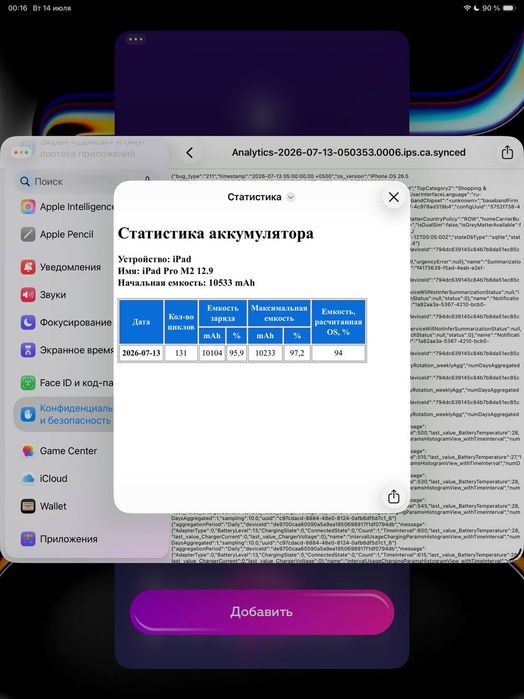This screenshot has height=699, width=524.
Task: Tap the Имя: iPad Pro M2 12.9 line
Action: click(165, 271)
